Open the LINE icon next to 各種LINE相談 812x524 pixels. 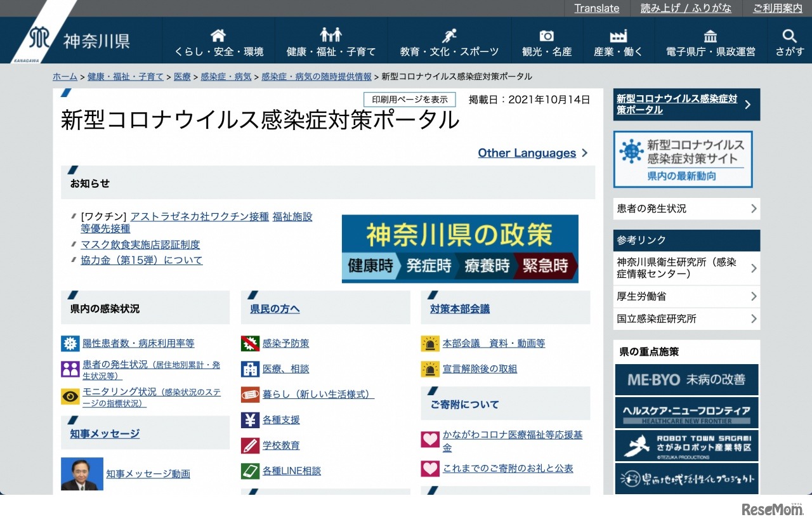click(x=249, y=471)
